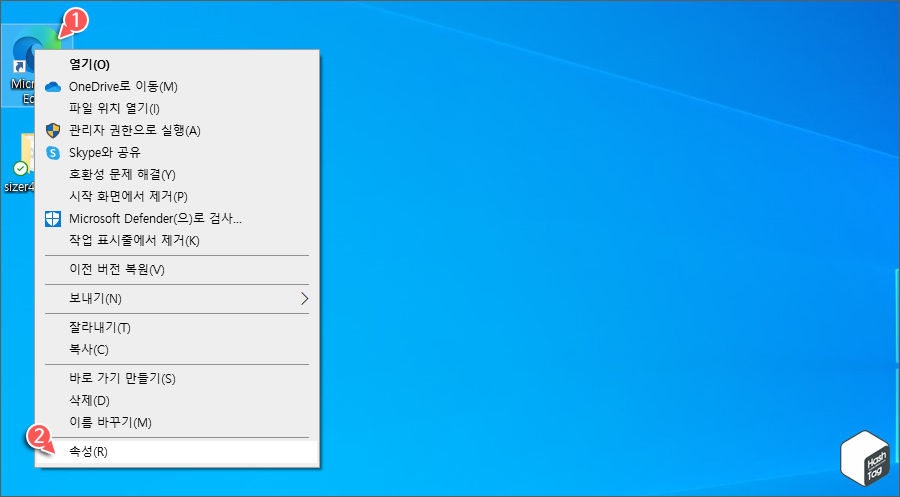Expand the 보내기 submenu arrow
This screenshot has width=900, height=497.
click(305, 299)
